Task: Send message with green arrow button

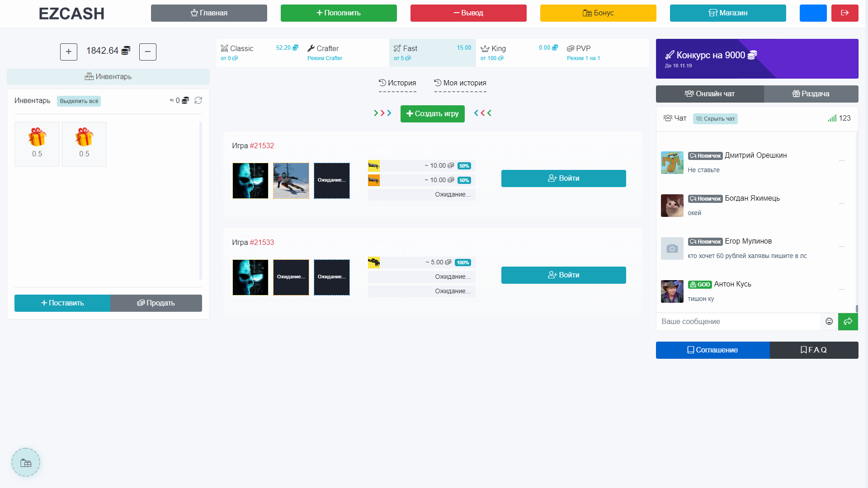Action: pos(848,321)
